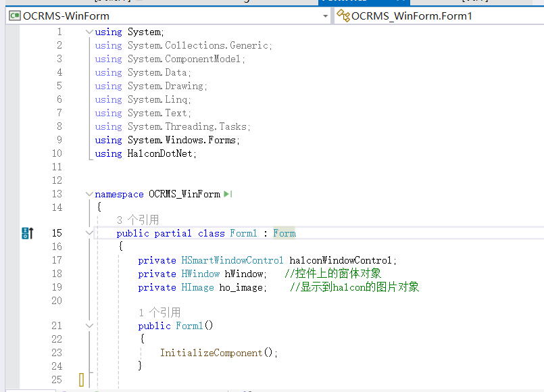Click the run indicator icon after namespace OCRMS_WinForm
The image size is (544, 392).
click(228, 194)
